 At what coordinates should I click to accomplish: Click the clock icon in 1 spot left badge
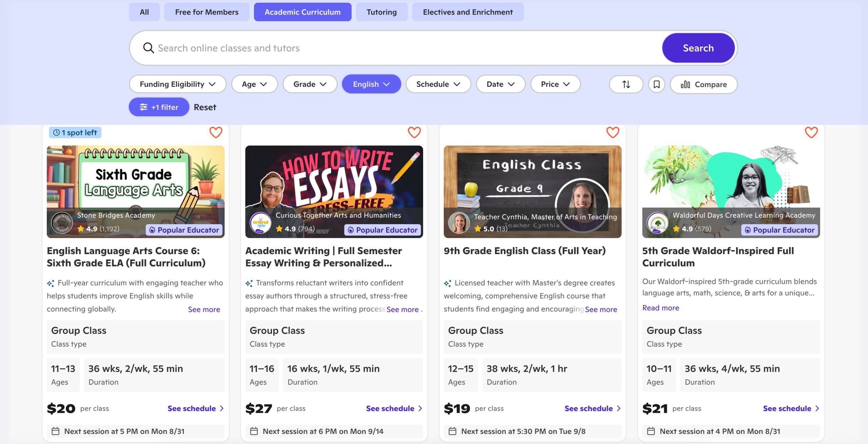click(x=57, y=133)
